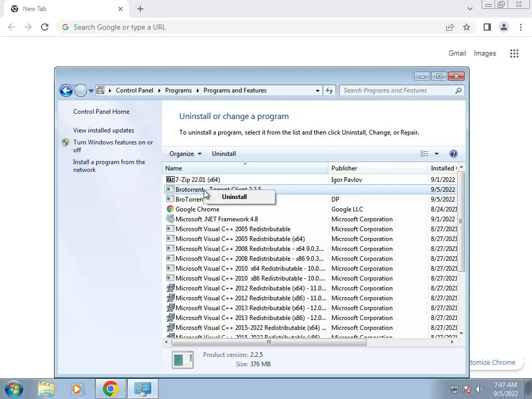
Task: Click the volume speaker icon in system tray
Action: [479, 389]
